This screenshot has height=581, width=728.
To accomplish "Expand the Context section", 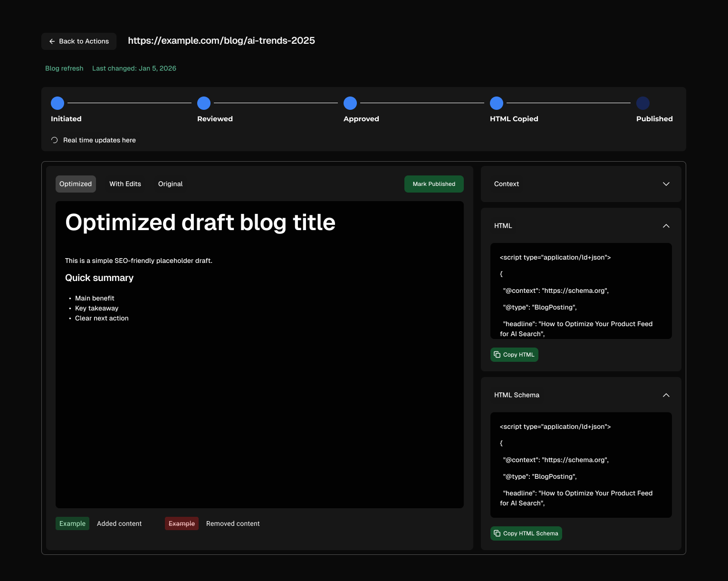I will point(666,184).
